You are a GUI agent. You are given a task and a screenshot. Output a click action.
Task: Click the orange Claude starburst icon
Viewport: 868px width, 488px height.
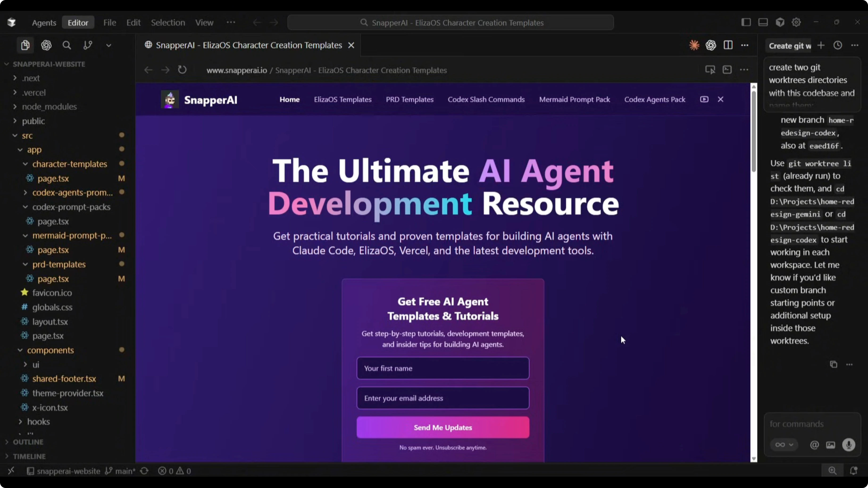pyautogui.click(x=694, y=45)
